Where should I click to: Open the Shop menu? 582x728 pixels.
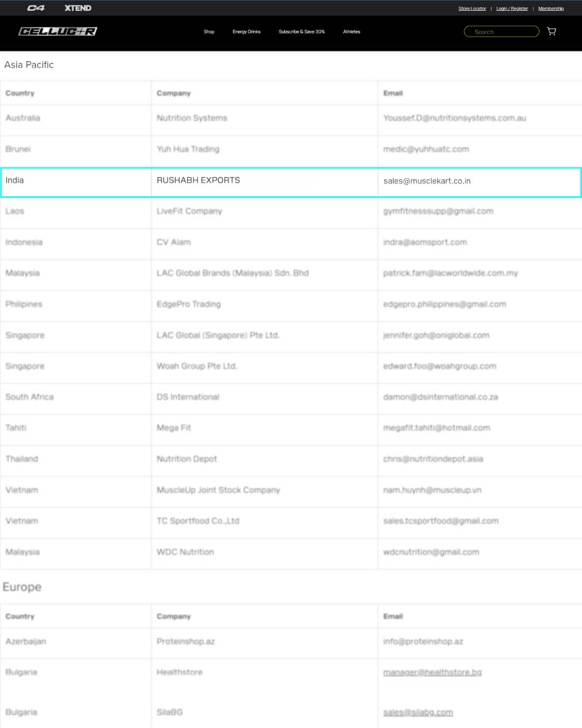(209, 32)
